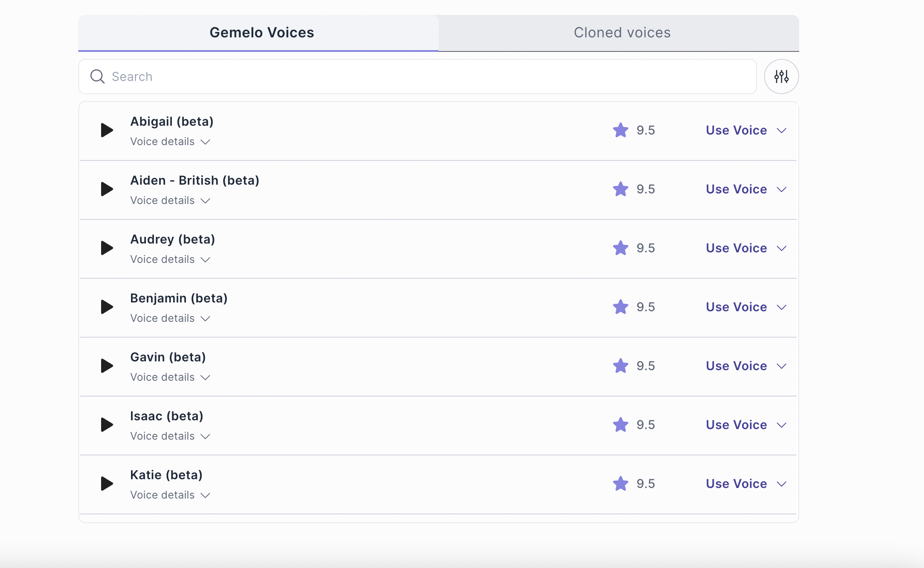Open the Use Voice chevron for Katie
Viewport: 924px width, 568px height.
point(781,484)
